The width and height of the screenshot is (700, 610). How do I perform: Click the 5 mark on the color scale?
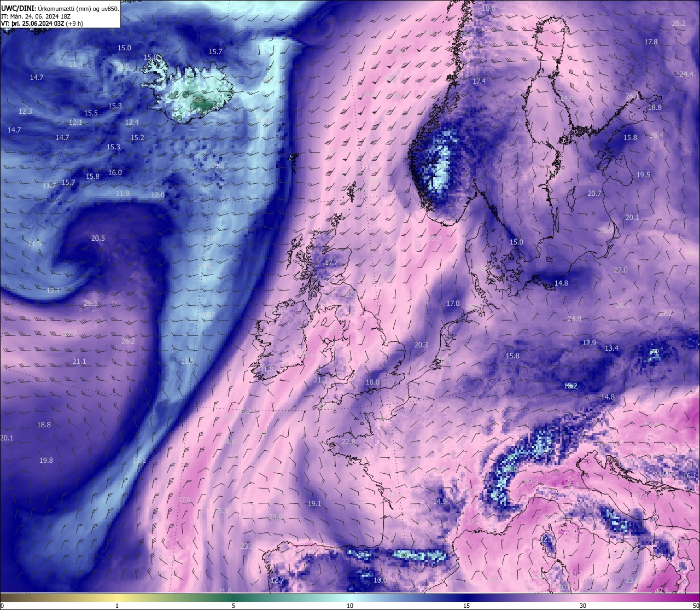(234, 606)
